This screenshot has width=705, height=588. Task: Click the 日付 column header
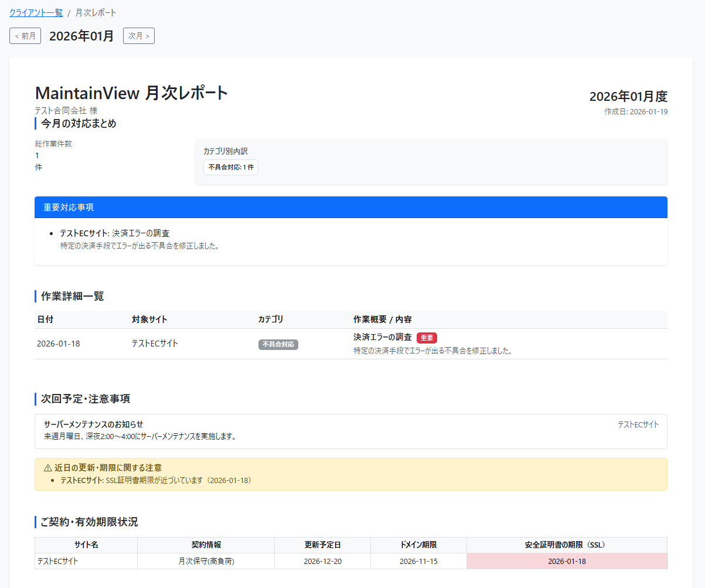coord(45,320)
